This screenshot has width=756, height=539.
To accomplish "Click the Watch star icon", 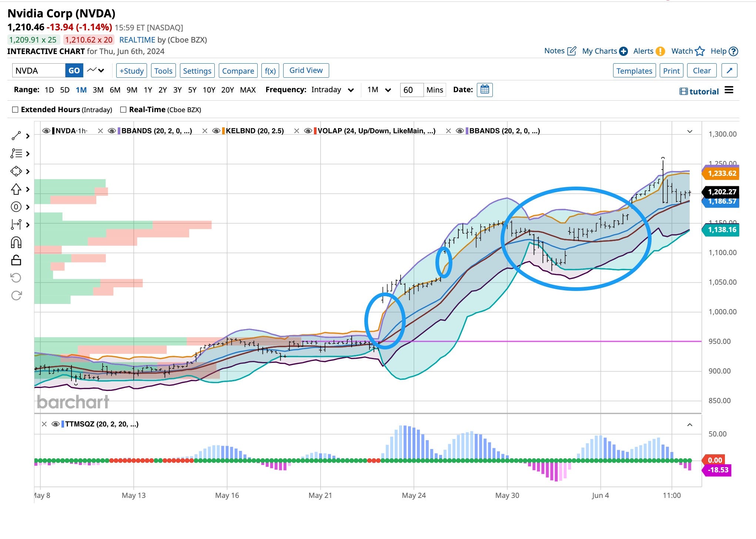I will point(700,51).
